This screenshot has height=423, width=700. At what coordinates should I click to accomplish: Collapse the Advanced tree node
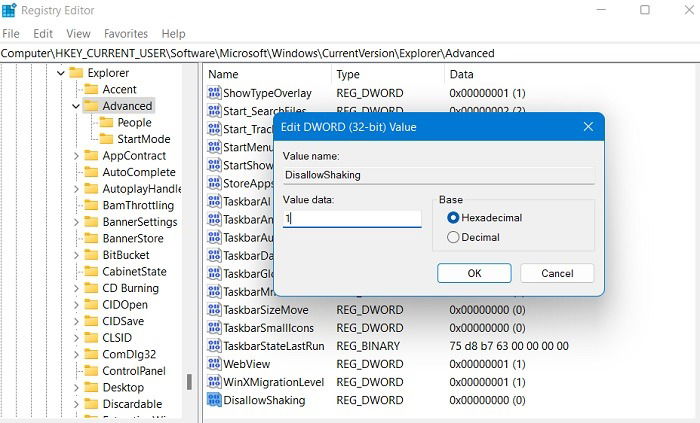click(76, 106)
